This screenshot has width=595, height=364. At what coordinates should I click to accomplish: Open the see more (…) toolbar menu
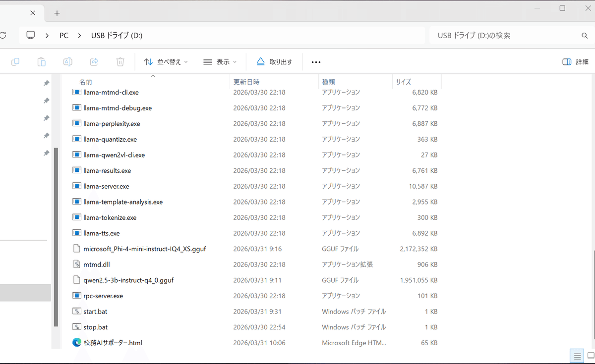pyautogui.click(x=316, y=62)
